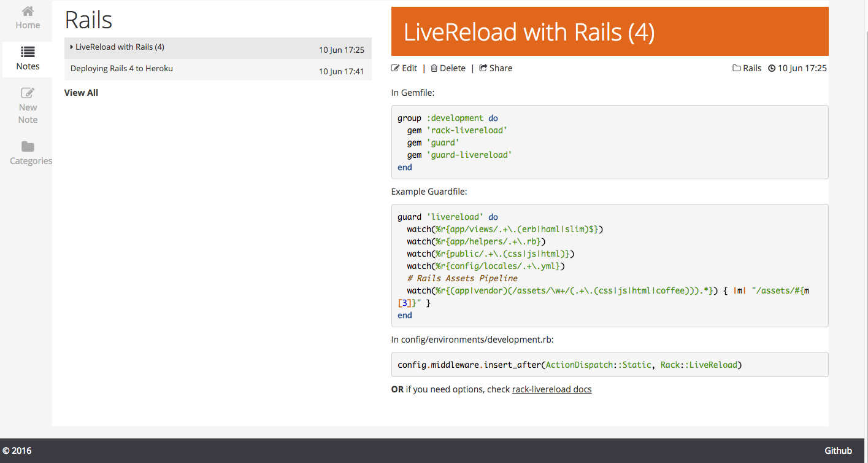Click the 10 Jun 17:25 timestamp in notes list
868x463 pixels.
coord(342,50)
